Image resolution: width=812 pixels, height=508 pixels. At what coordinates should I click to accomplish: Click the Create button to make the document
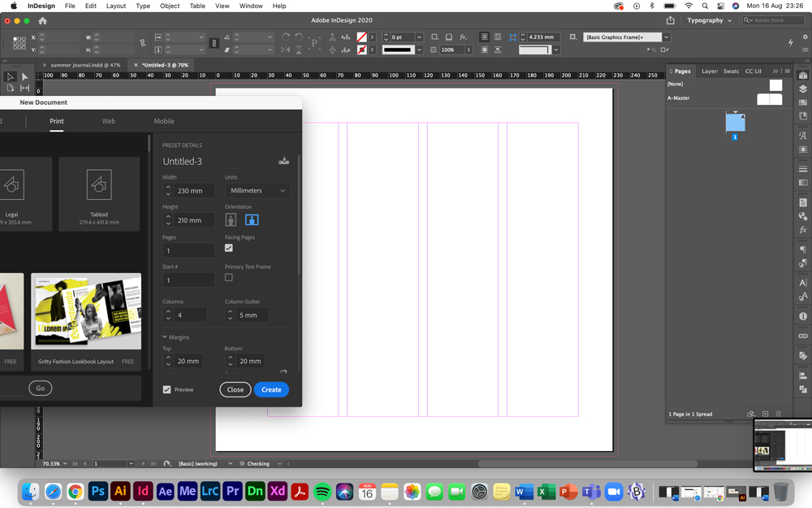[x=271, y=389]
